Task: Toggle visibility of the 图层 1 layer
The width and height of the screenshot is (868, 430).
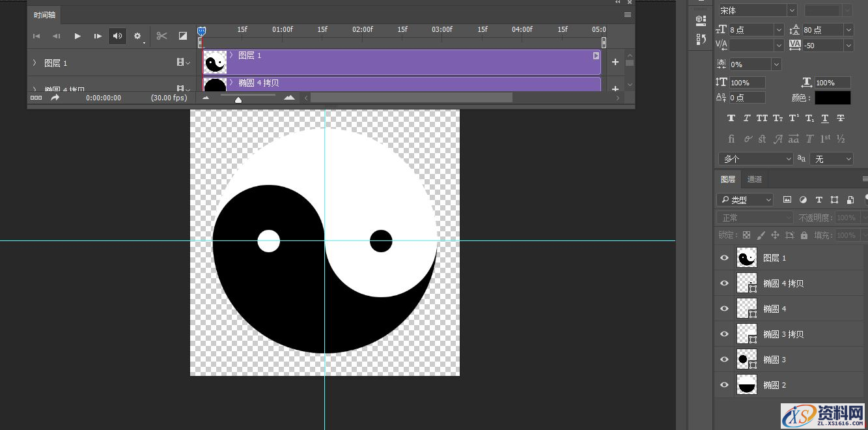Action: coord(724,257)
